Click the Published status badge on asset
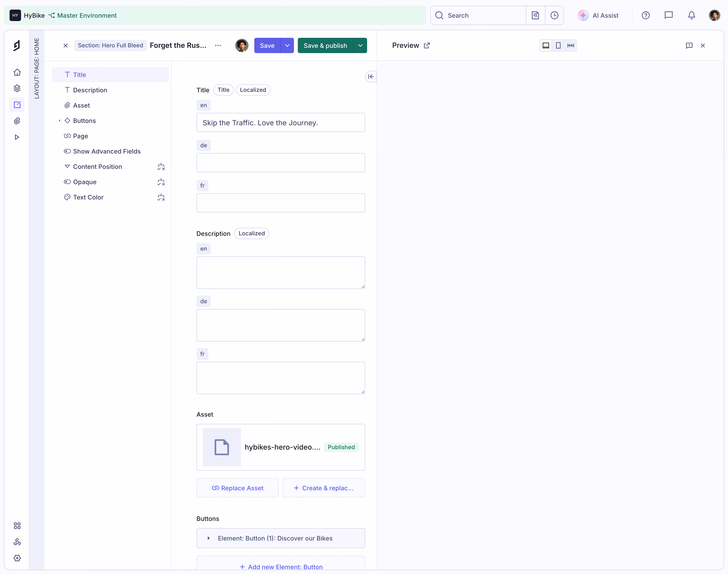 (x=341, y=447)
